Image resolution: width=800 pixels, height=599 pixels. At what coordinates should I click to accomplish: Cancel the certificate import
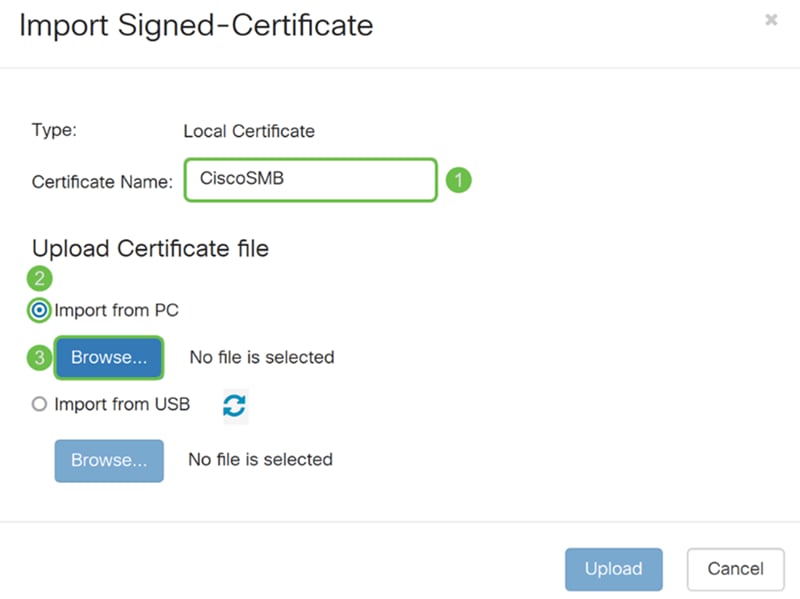(735, 569)
